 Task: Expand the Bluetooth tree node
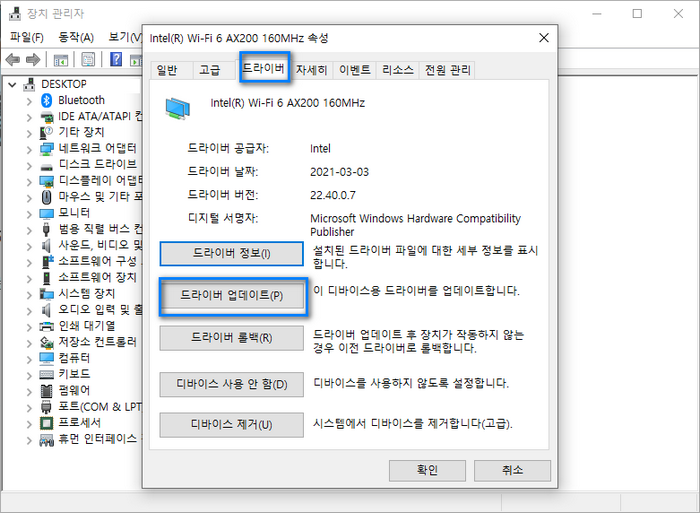pyautogui.click(x=29, y=101)
